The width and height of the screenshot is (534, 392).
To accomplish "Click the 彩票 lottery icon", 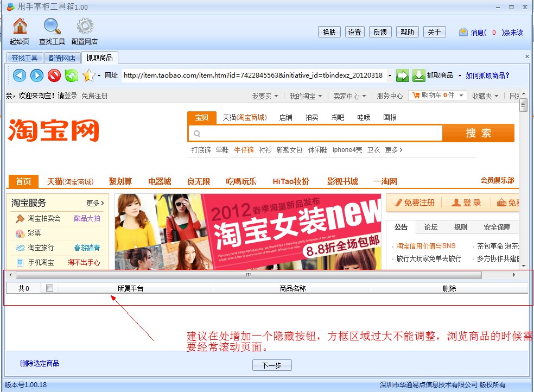I will (20, 233).
